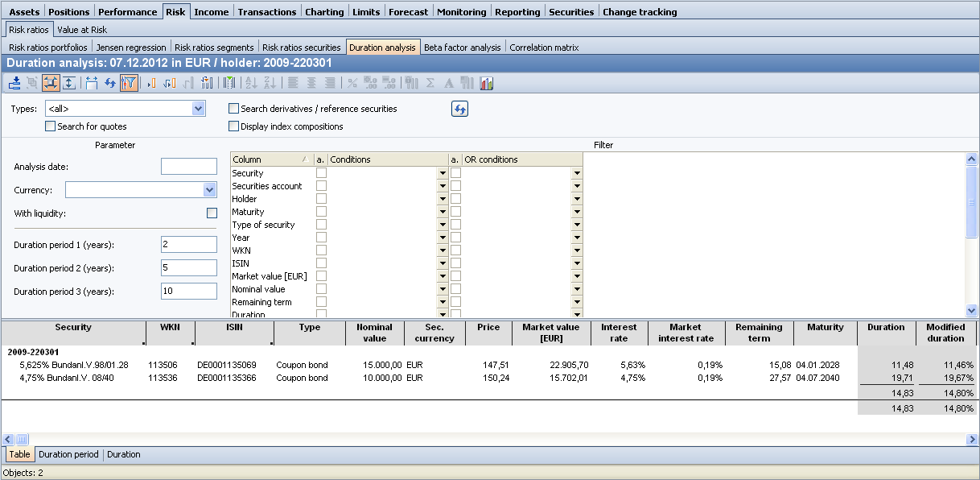Click the Duration period bottom tab
Screen dimensions: 980x480
68,454
